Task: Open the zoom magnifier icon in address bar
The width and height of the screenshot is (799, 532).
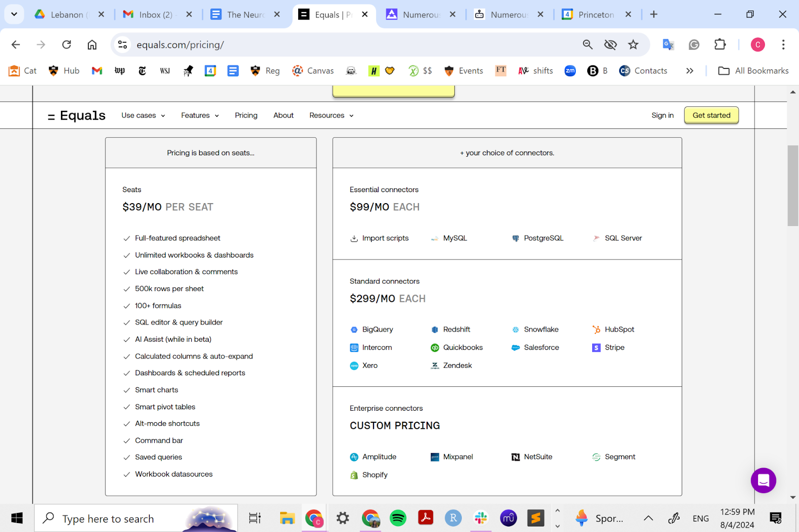Action: click(588, 45)
